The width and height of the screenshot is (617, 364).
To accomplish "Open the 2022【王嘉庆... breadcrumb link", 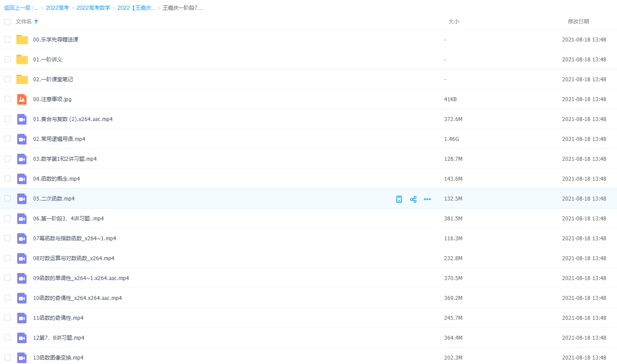I will [136, 8].
